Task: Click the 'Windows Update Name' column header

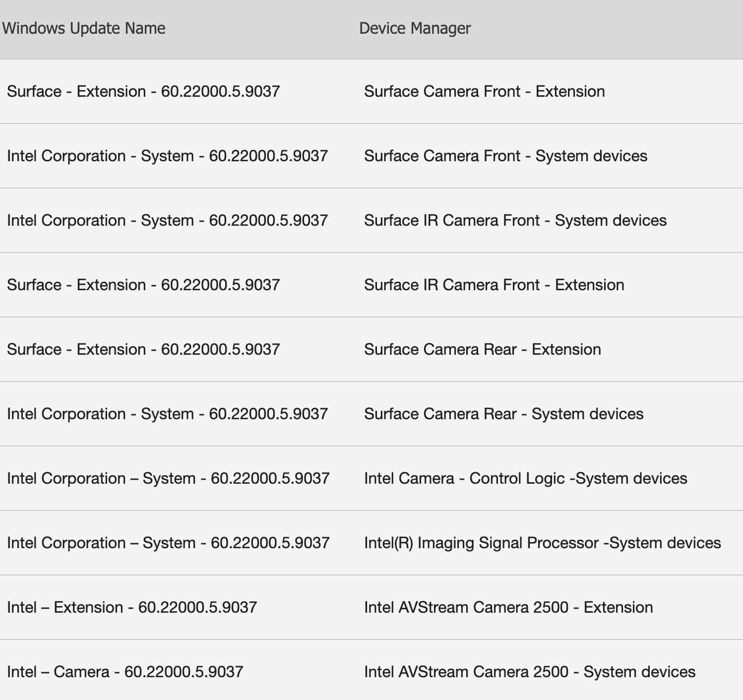Action: pos(84,28)
